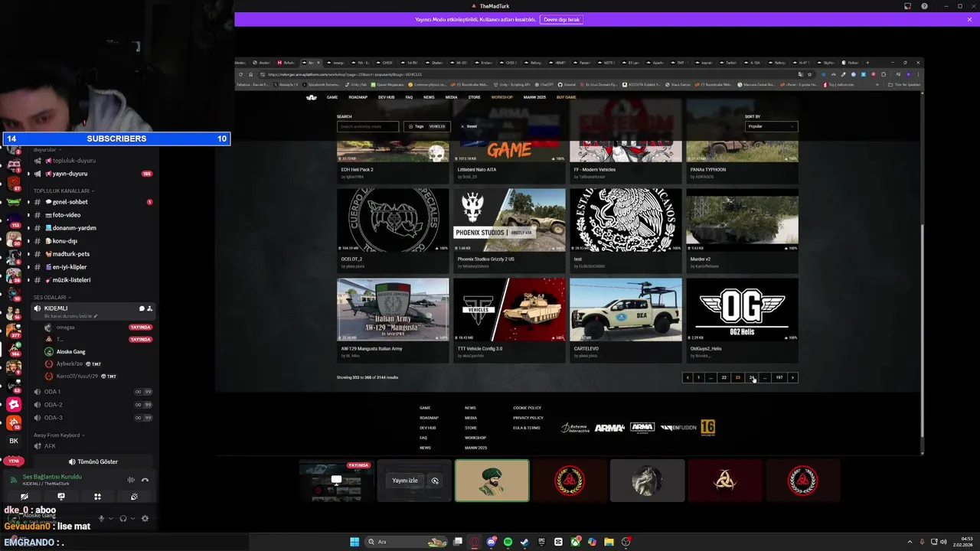Viewport: 980px width, 551px height.
Task: Open AW-129 Mangusta Italian Army mod
Action: [393, 320]
